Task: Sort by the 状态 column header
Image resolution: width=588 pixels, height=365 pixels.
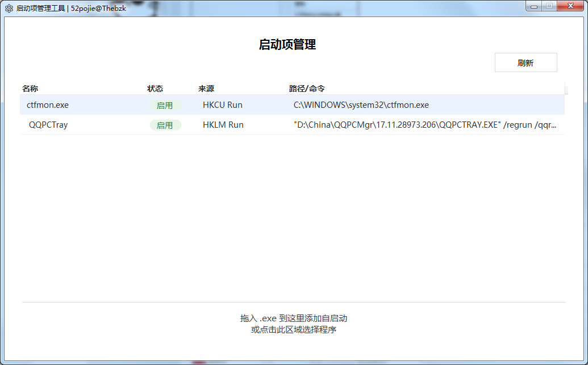Action: pyautogui.click(x=155, y=89)
